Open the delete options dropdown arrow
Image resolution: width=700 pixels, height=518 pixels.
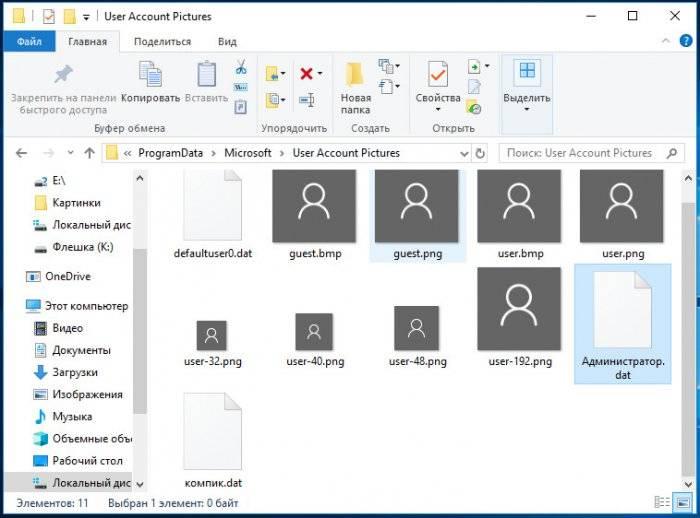[320, 74]
